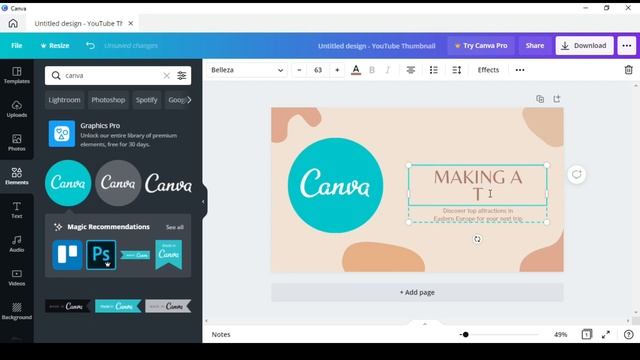Toggle italic formatting

coord(388,70)
